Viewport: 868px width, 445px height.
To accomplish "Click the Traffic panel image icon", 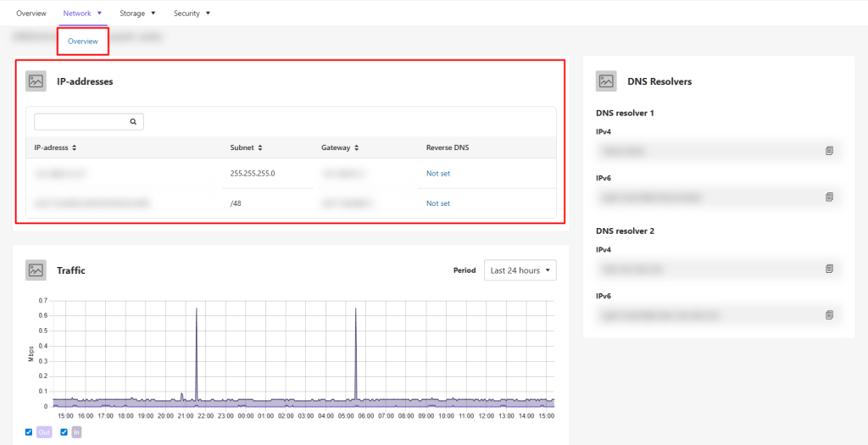I will (36, 270).
